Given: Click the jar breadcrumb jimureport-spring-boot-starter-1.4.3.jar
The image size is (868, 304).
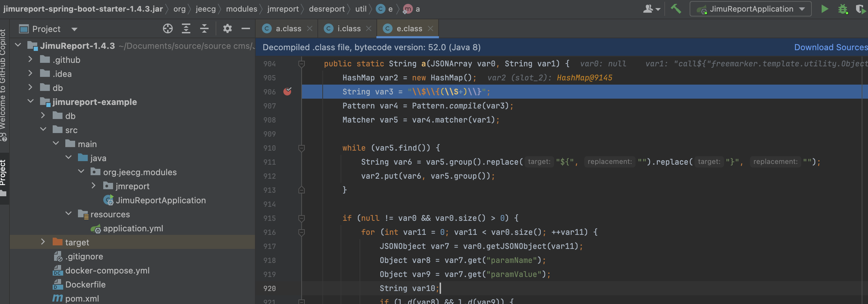Looking at the screenshot, I should point(83,9).
